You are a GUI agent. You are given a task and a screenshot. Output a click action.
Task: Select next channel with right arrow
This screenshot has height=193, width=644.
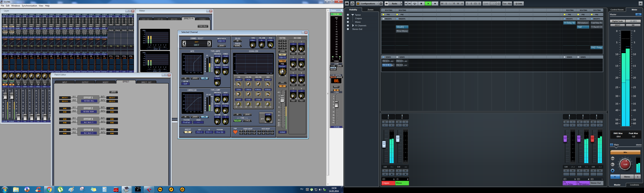click(x=209, y=44)
